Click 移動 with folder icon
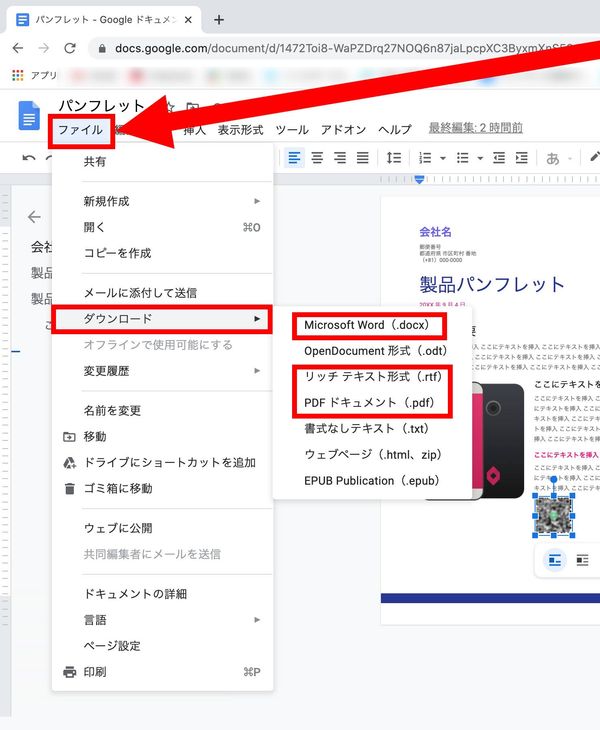 click(162, 437)
